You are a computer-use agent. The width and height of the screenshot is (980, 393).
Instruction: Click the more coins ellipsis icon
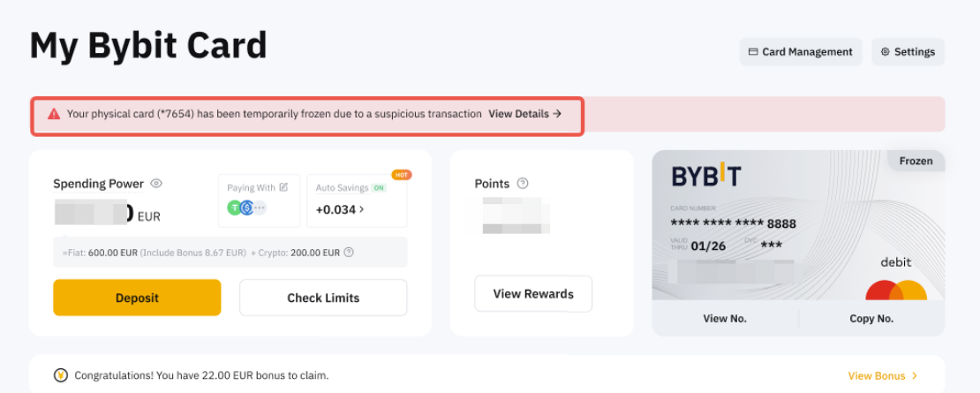[260, 208]
